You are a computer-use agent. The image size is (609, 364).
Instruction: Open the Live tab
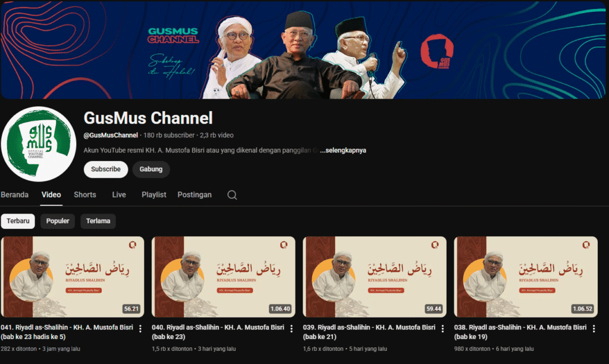119,195
